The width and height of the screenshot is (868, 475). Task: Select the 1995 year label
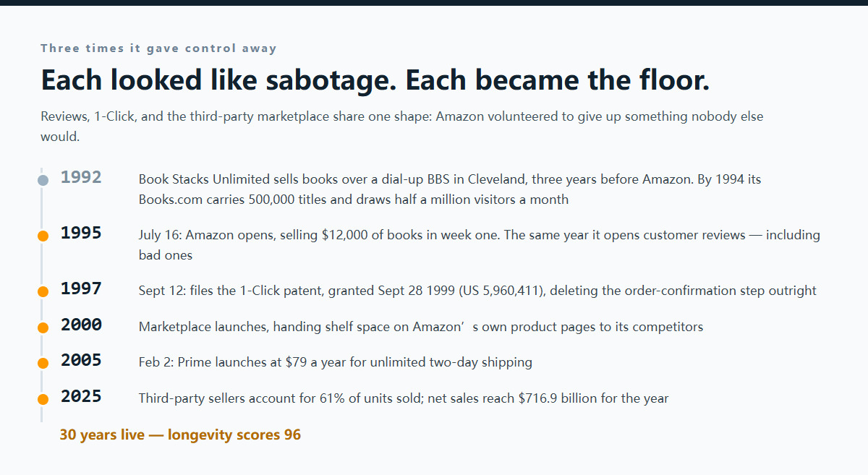click(x=81, y=233)
